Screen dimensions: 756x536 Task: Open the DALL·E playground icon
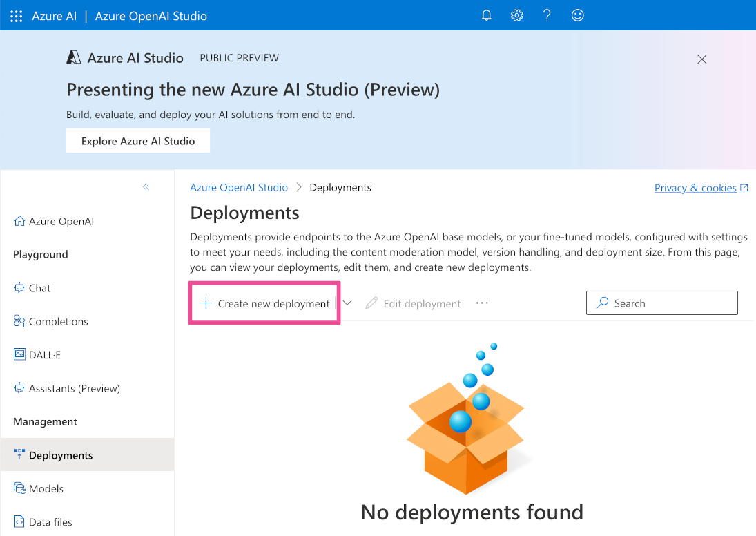(x=20, y=354)
